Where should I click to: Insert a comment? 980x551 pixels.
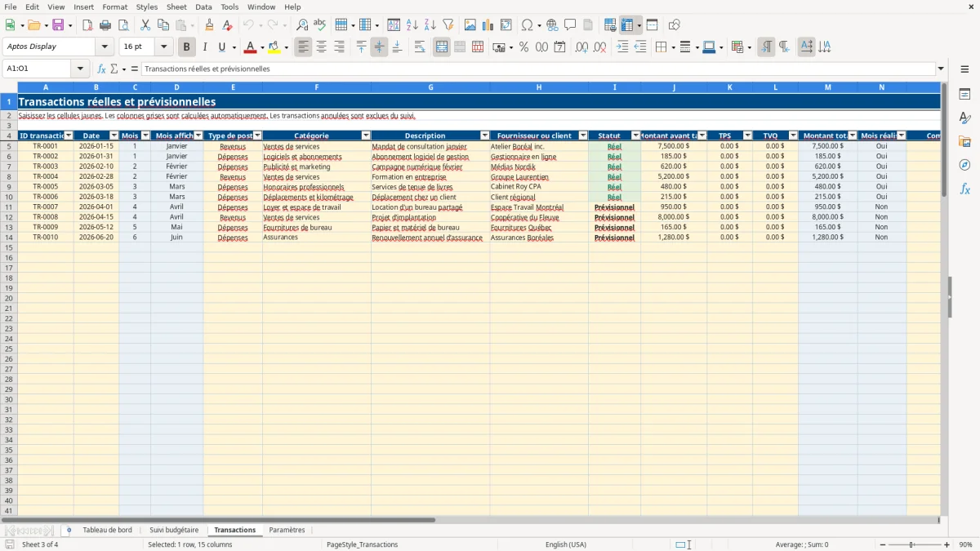point(570,25)
